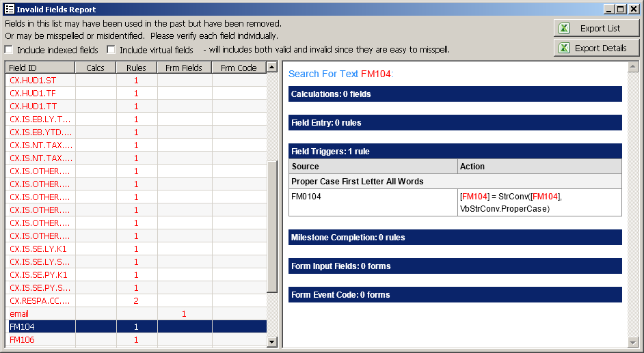Viewport: 644px width, 353px height.
Task: Select CX.HUD1.TT row
Action: point(136,107)
